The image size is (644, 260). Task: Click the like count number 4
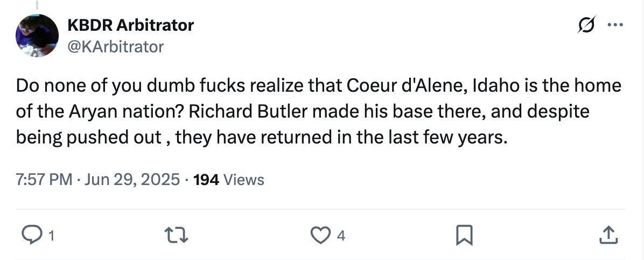click(x=340, y=235)
